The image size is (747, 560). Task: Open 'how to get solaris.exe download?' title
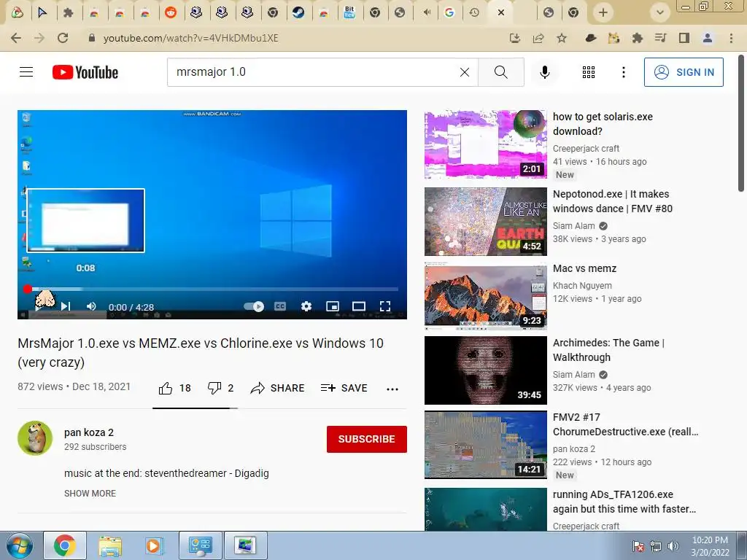click(x=603, y=124)
